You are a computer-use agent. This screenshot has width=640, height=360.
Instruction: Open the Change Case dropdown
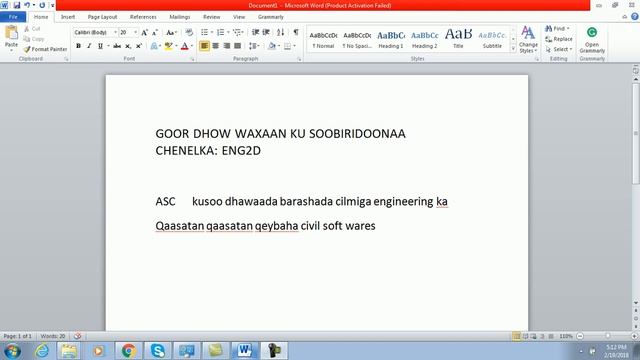pyautogui.click(x=171, y=32)
